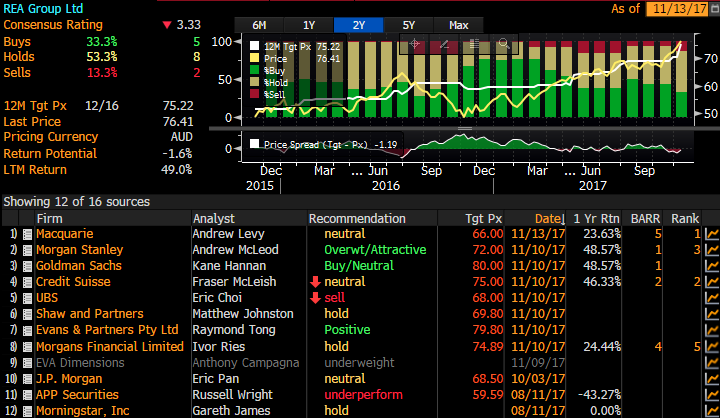Open Evans & Partners Pty Ltd link
The height and width of the screenshot is (418, 720).
pyautogui.click(x=107, y=330)
